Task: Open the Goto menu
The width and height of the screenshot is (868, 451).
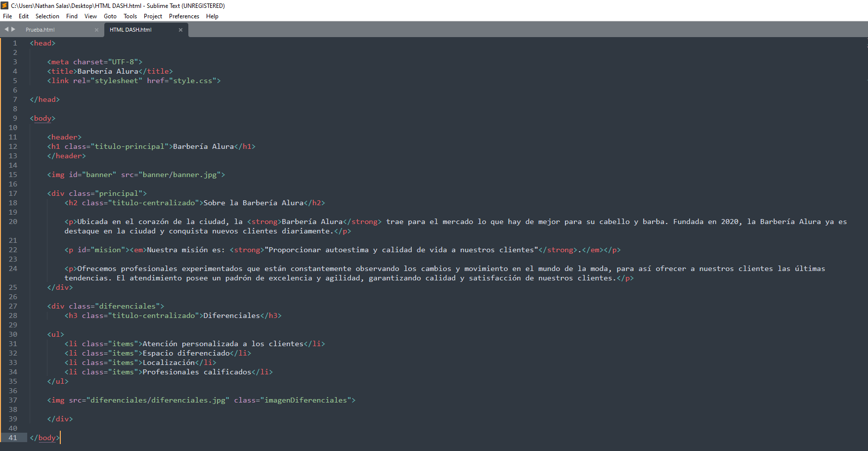Action: click(110, 16)
